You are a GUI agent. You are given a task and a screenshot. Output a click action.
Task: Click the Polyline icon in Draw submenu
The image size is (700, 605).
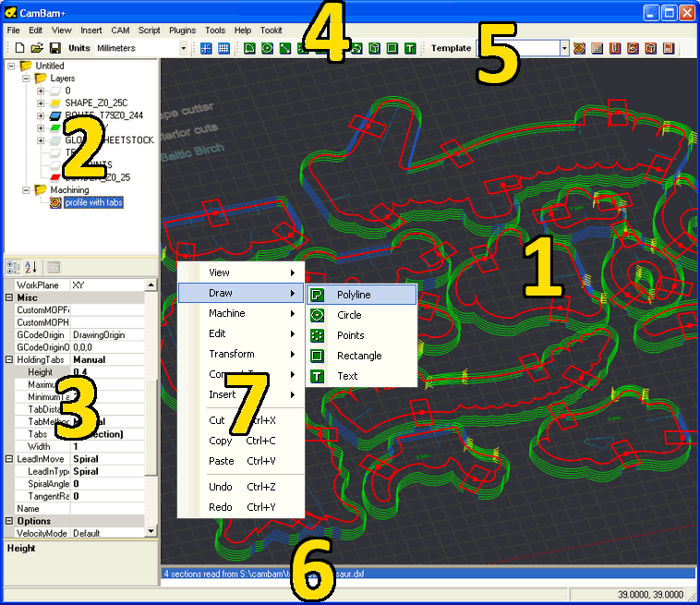pyautogui.click(x=317, y=295)
